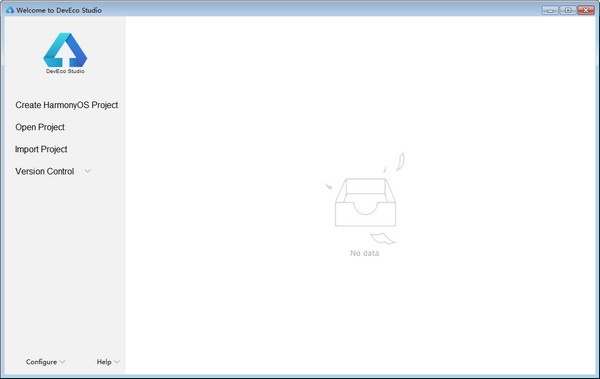Choose Open Project in the sidebar
Viewport: 600px width, 379px height.
pos(40,127)
